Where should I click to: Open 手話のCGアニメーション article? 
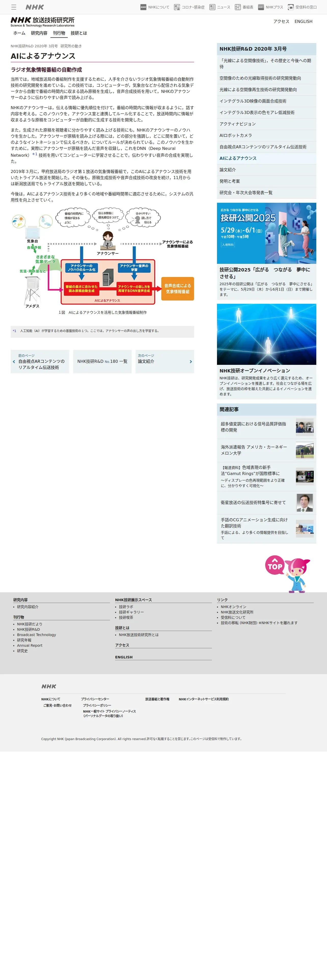[x=266, y=529]
